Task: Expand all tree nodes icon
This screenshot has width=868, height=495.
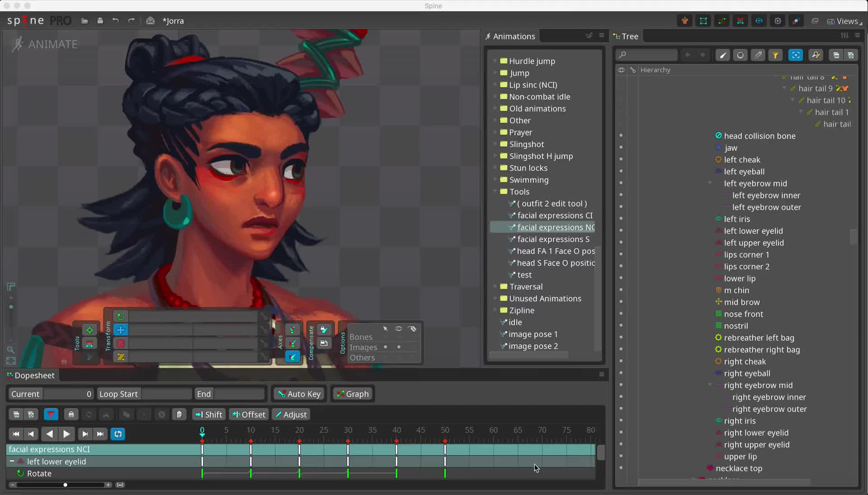Action: coord(851,55)
